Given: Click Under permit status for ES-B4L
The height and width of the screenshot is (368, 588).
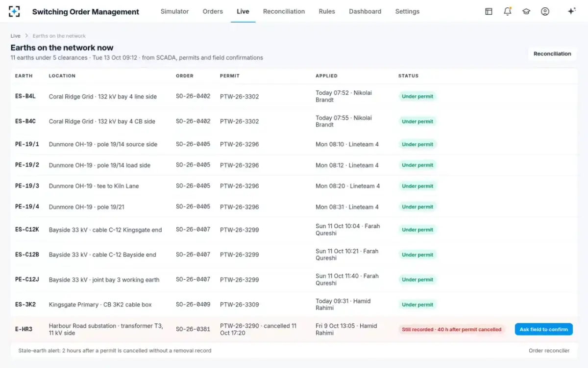Looking at the screenshot, I should tap(417, 97).
